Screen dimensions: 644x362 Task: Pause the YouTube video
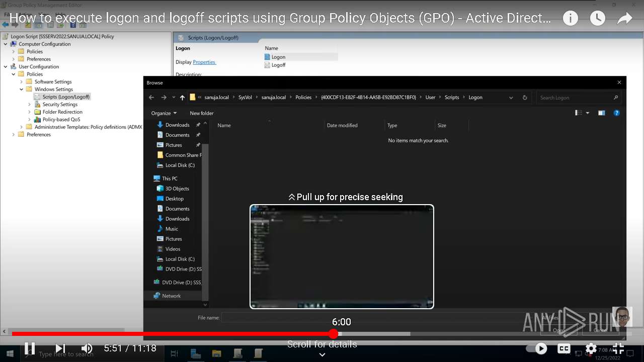[x=30, y=348]
